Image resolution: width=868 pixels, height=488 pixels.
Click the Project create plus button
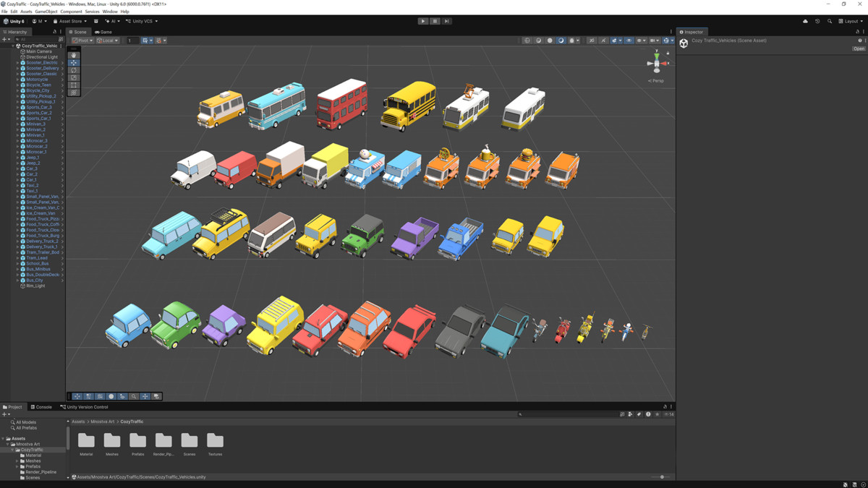pos(5,414)
